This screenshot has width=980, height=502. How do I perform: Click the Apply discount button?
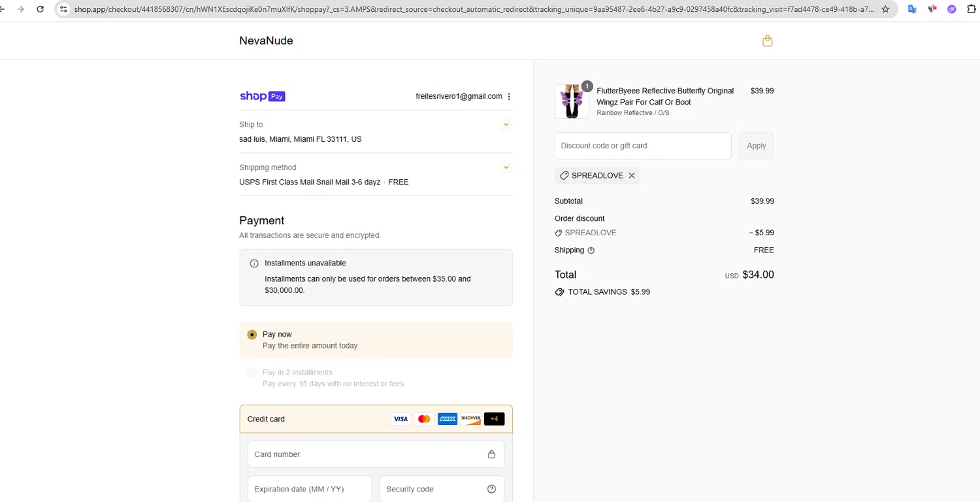[x=757, y=146]
